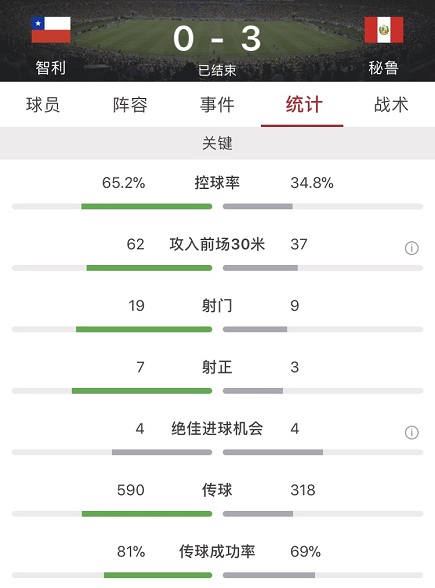Click Chile's green 控球率 bar

click(x=147, y=206)
